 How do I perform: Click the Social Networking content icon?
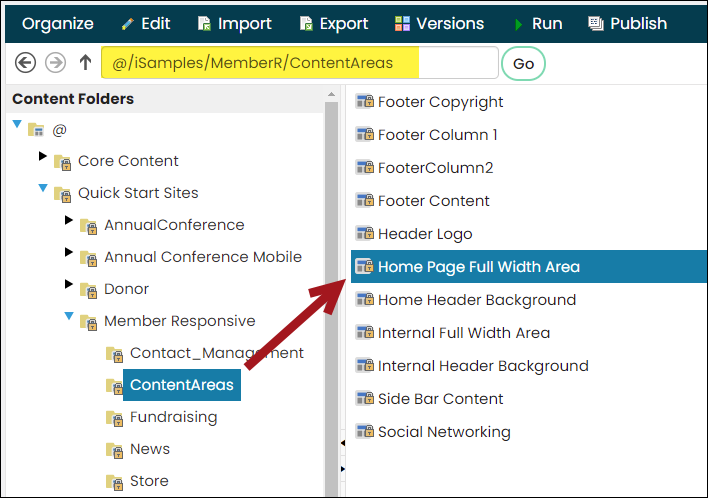[x=365, y=431]
